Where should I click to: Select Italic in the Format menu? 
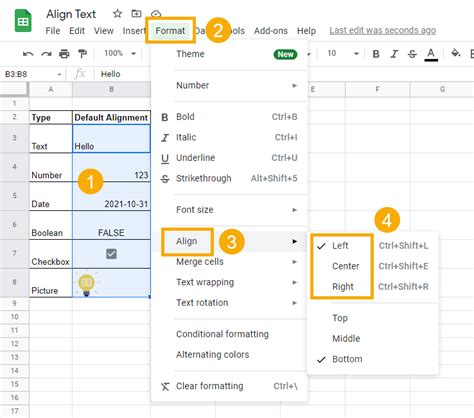pos(229,137)
